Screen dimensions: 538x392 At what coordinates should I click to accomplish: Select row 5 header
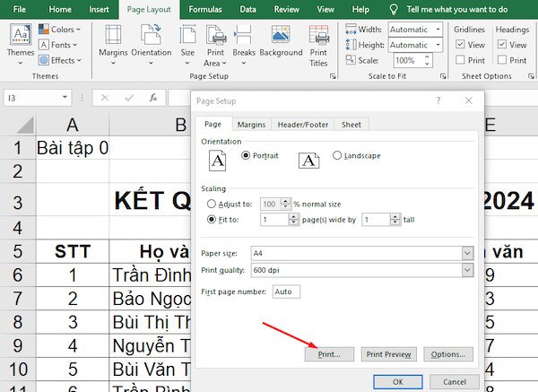(x=18, y=251)
